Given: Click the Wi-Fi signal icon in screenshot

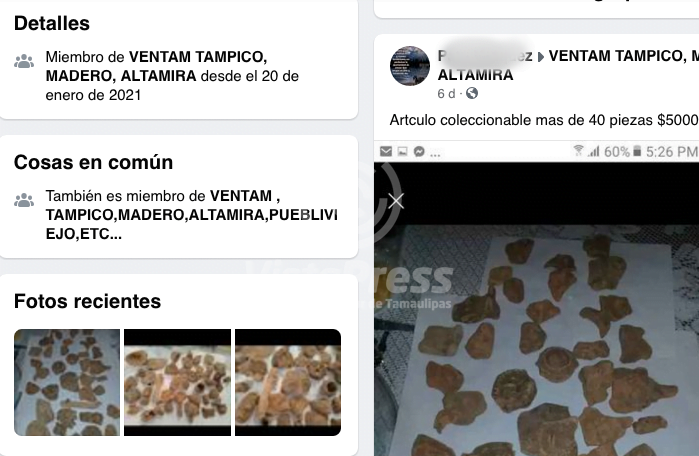Looking at the screenshot, I should [x=578, y=151].
